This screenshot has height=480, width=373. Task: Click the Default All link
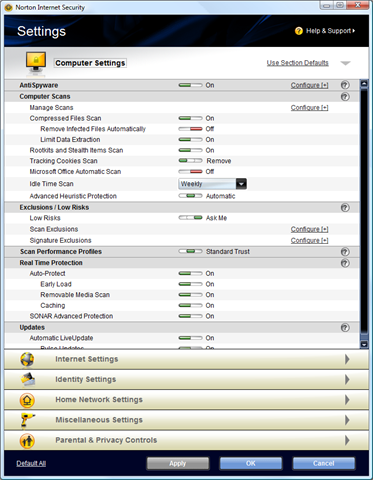coord(31,464)
